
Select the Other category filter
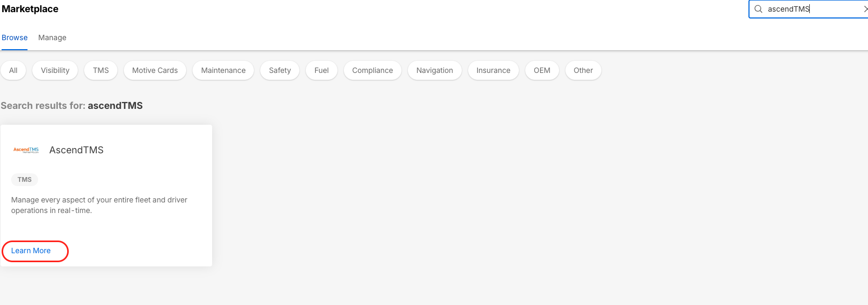coord(583,70)
